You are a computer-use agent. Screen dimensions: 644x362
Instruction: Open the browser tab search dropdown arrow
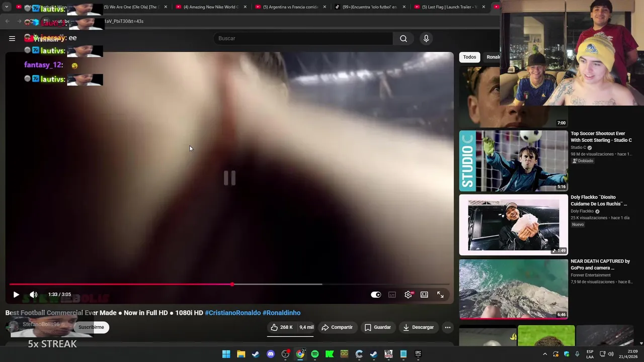[7, 7]
